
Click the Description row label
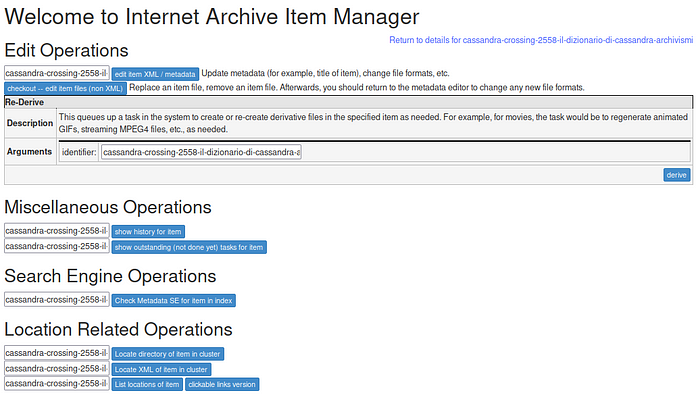[30, 123]
